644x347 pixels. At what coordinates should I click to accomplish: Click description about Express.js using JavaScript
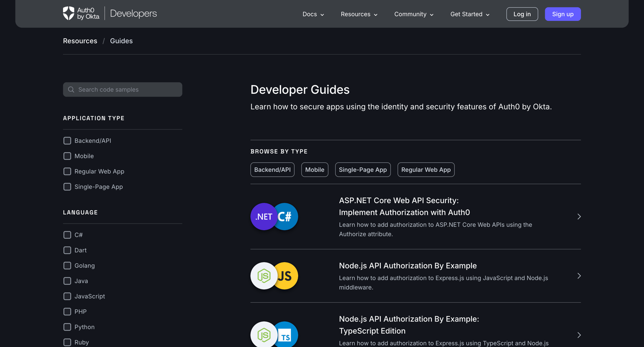click(443, 283)
